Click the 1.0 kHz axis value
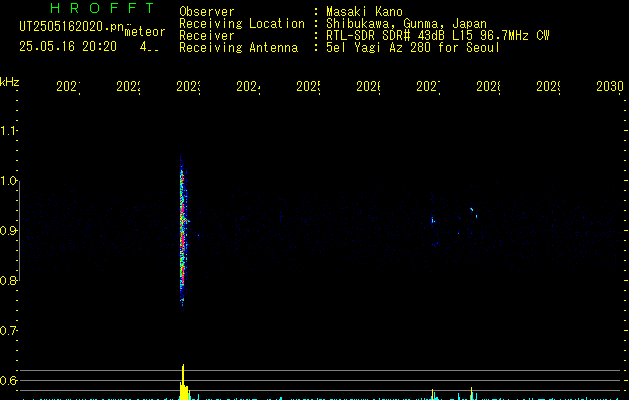 click(x=8, y=181)
